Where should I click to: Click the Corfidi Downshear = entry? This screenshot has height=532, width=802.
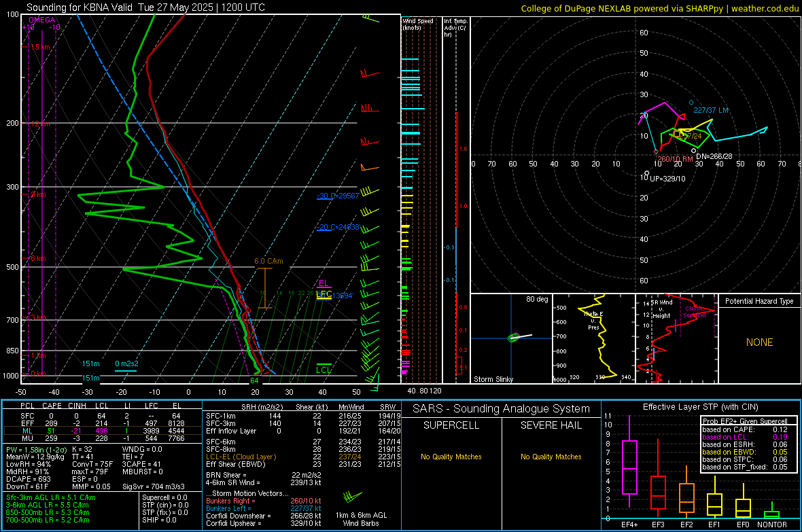tap(264, 516)
